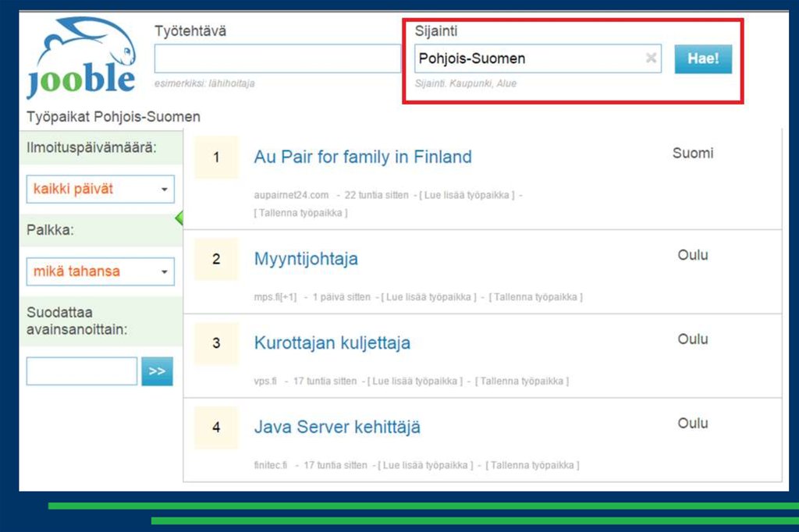Collapse sidebar with the green arrow
This screenshot has height=532, width=799.
point(179,218)
